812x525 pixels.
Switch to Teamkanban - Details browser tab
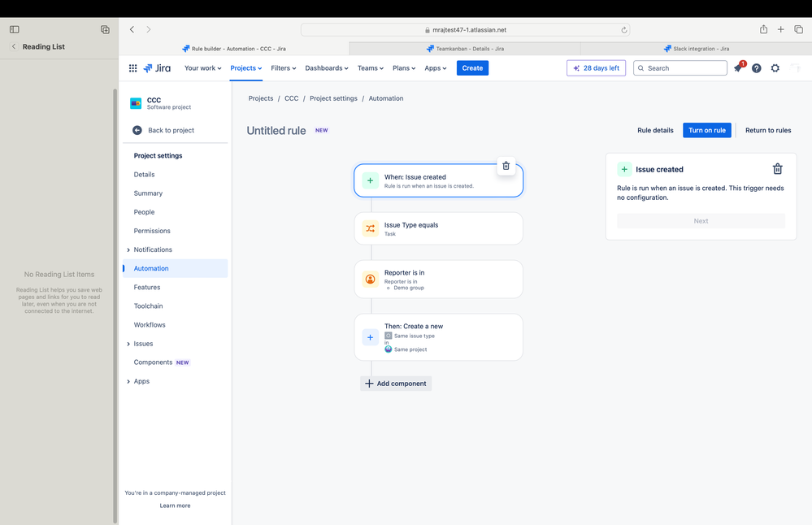coord(465,49)
